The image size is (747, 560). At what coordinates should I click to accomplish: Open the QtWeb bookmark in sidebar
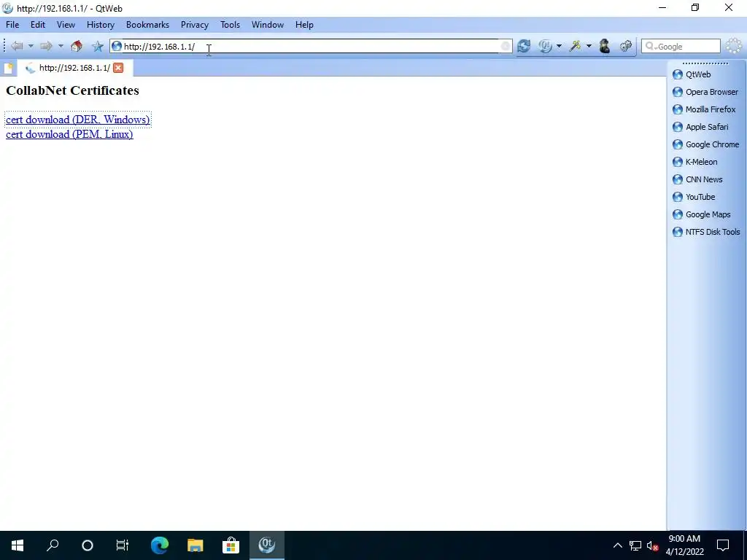coord(692,74)
